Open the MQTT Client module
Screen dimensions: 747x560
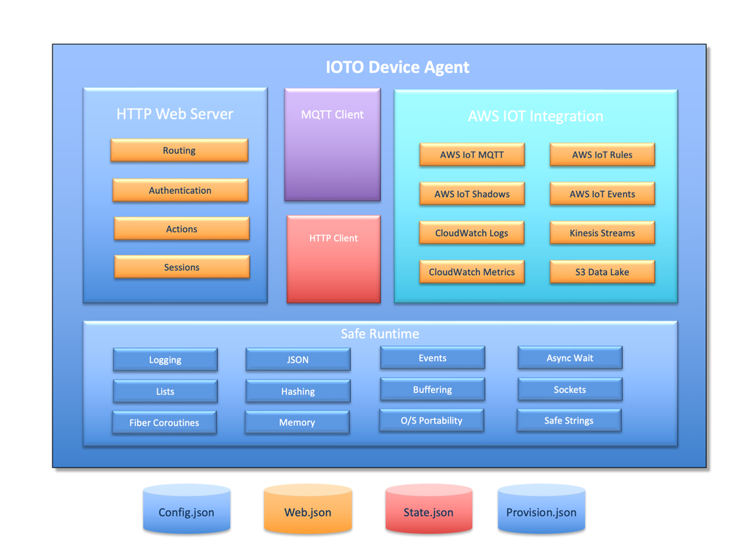pos(332,144)
